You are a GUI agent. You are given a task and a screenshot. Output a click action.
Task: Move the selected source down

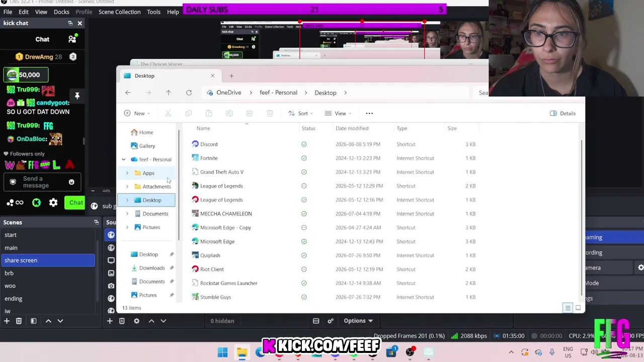tap(163, 321)
